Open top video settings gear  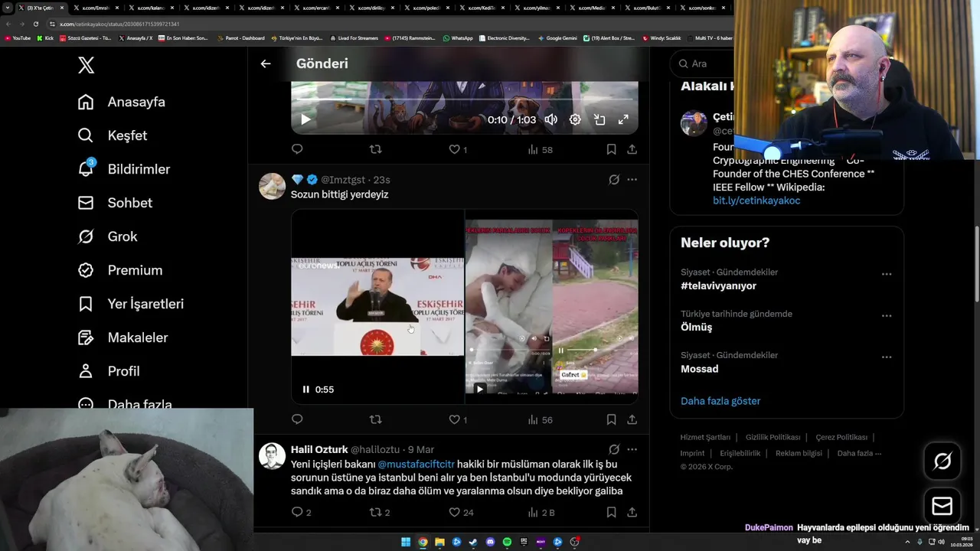575,119
